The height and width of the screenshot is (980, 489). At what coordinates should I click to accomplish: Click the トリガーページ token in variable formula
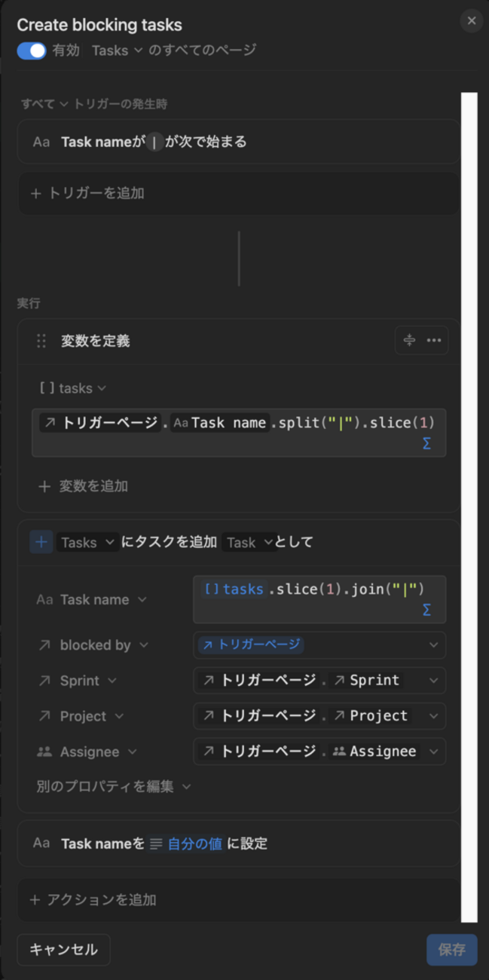[99, 423]
